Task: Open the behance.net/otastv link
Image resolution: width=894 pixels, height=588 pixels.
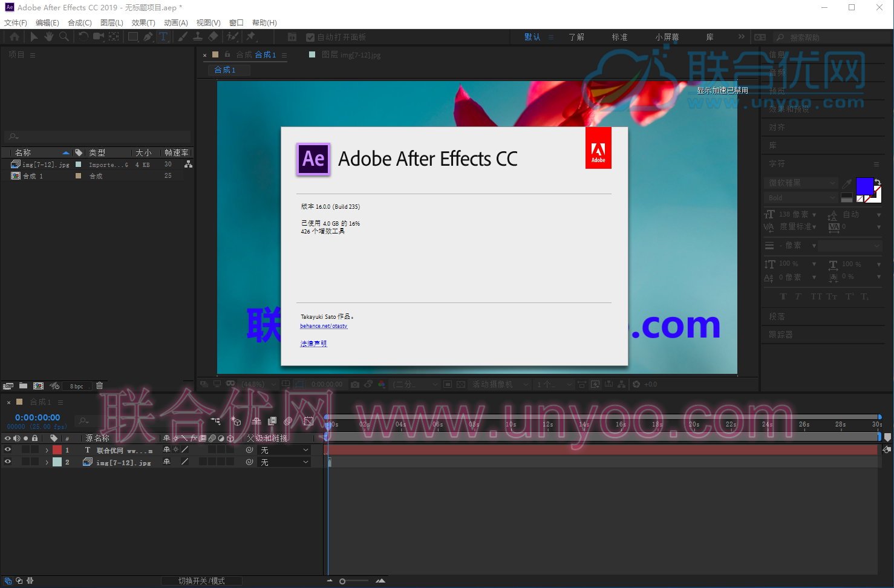Action: [324, 326]
